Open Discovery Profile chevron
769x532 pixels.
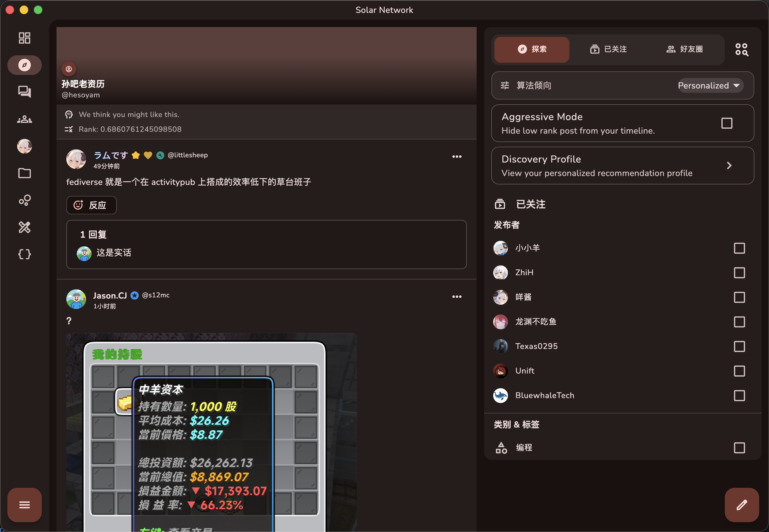click(x=729, y=166)
